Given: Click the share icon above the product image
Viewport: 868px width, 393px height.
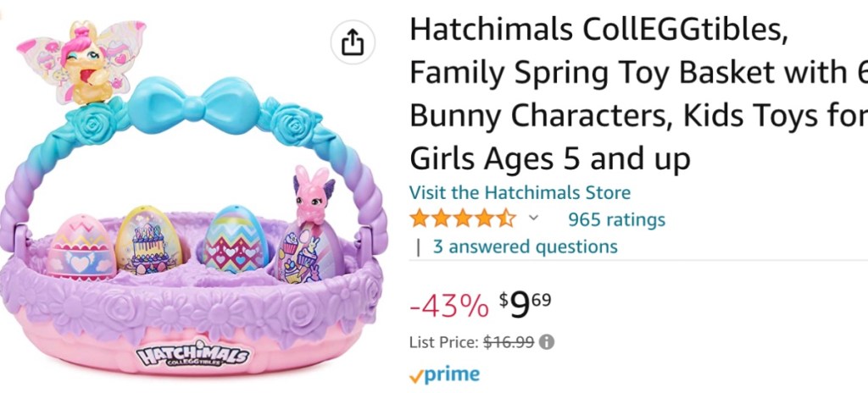Looking at the screenshot, I should pyautogui.click(x=353, y=42).
